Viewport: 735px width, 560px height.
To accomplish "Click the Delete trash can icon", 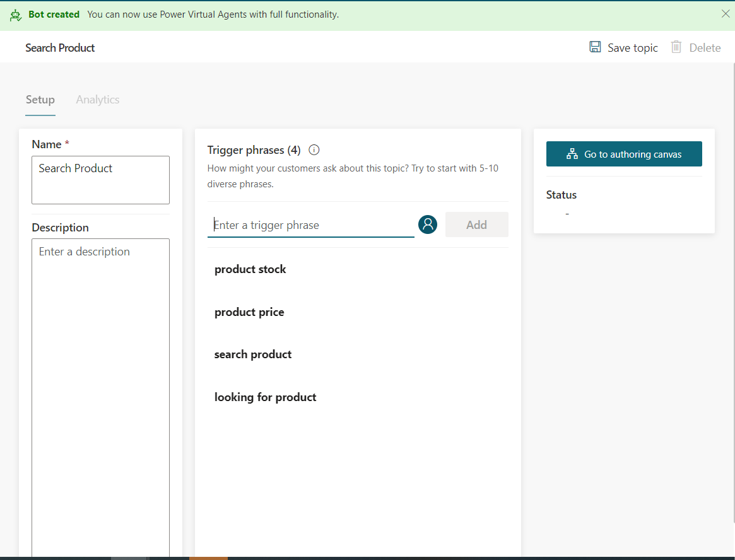I will [x=676, y=47].
